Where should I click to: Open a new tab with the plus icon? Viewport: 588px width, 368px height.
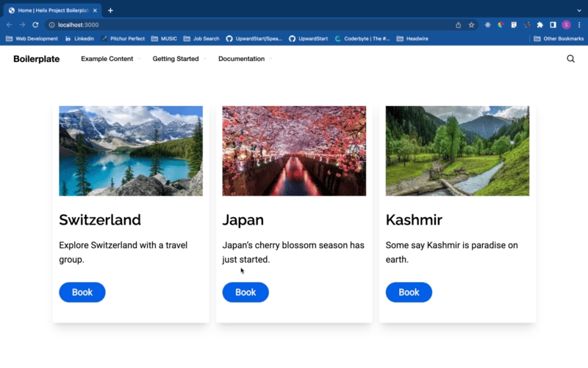coord(110,10)
